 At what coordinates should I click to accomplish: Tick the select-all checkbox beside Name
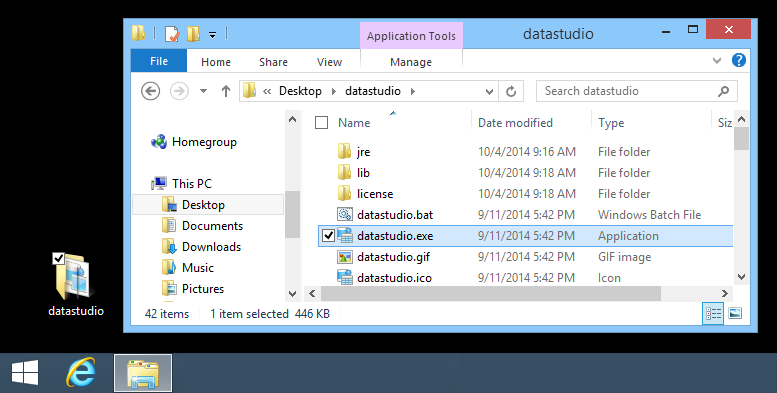[322, 122]
